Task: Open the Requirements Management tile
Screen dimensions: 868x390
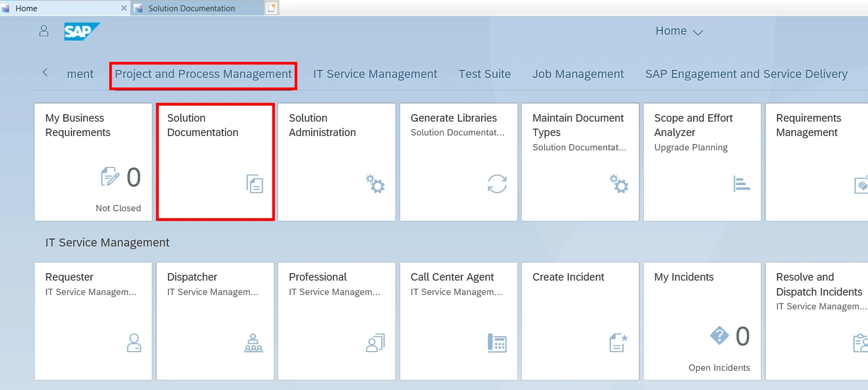Action: [x=817, y=162]
